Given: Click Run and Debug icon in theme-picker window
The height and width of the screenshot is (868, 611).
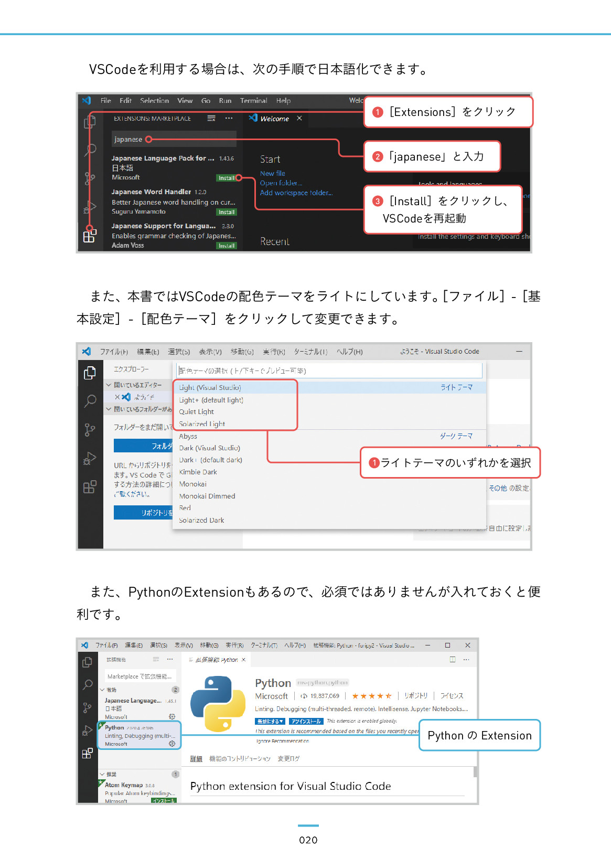Looking at the screenshot, I should coord(90,459).
